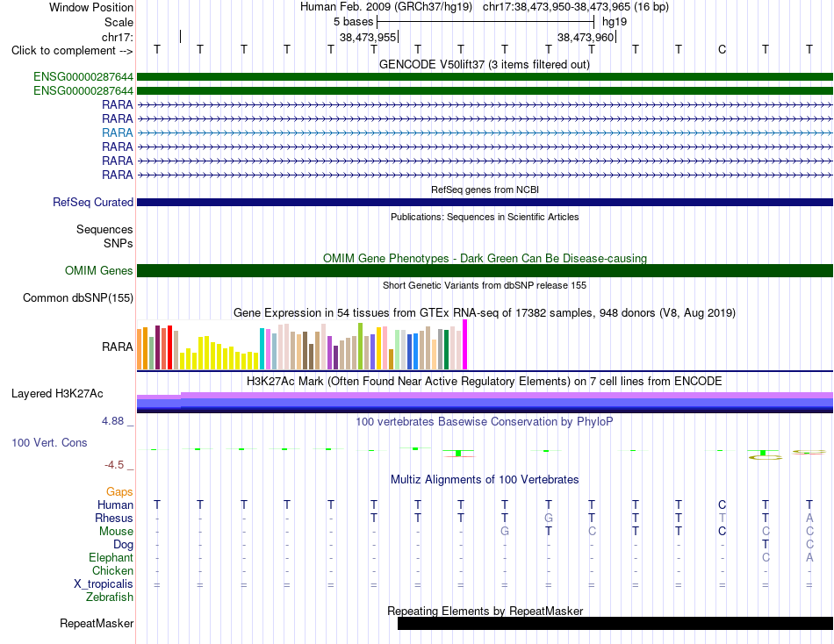Click the SNPs track label
The width and height of the screenshot is (834, 644).
click(119, 243)
